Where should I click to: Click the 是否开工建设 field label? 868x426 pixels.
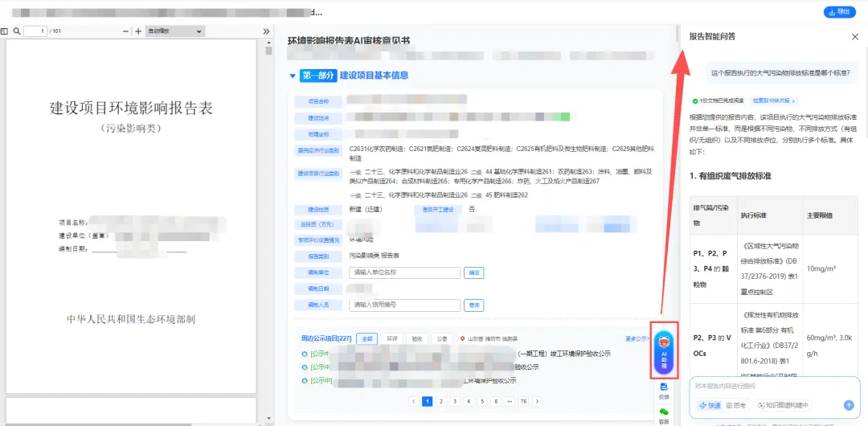click(x=438, y=210)
